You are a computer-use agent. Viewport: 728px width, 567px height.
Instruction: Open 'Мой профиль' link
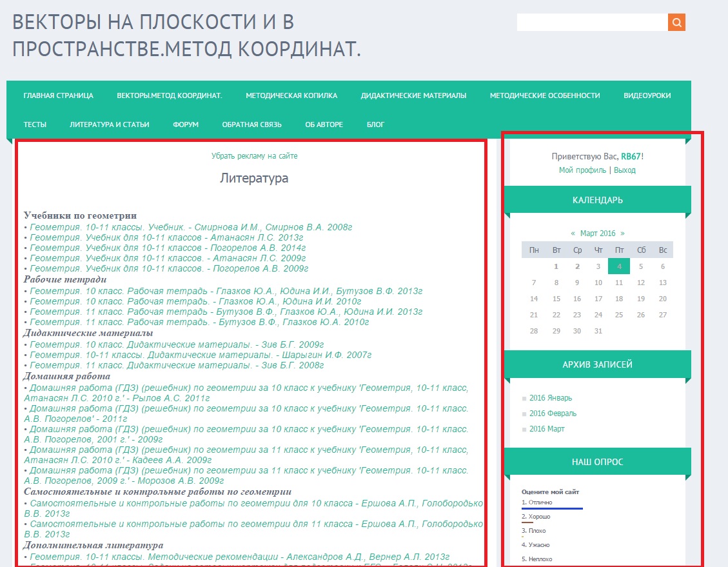pos(583,170)
